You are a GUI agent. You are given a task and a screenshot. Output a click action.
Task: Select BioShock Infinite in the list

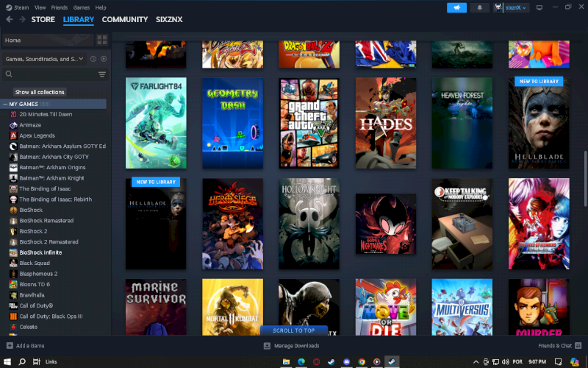pos(40,252)
